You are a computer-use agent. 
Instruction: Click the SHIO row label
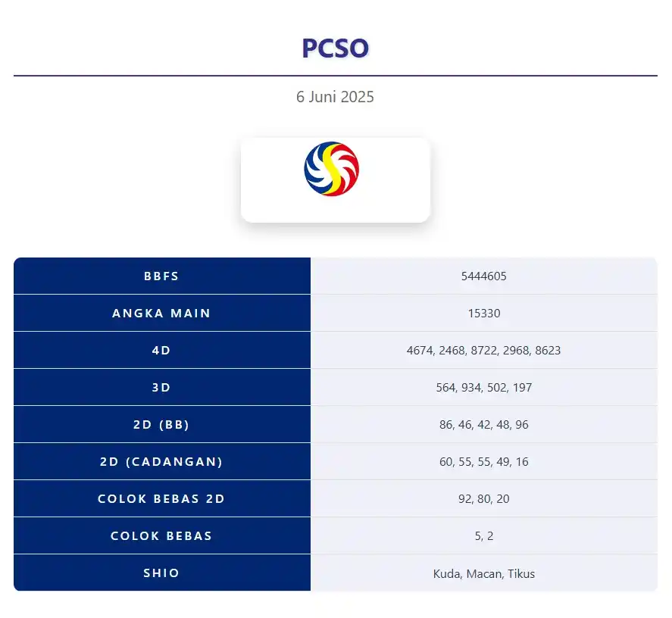tap(161, 573)
